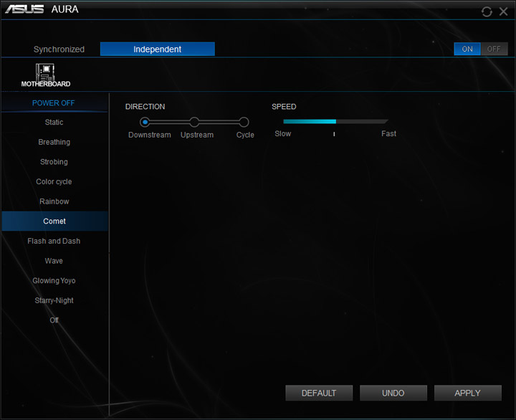Click the speed slider bar
This screenshot has height=420, width=516.
335,121
